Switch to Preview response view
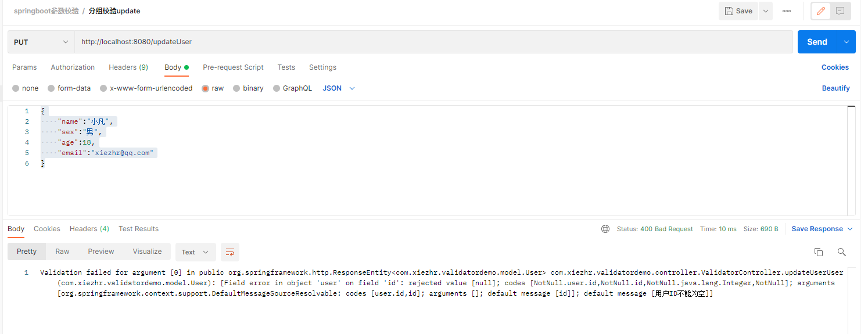The image size is (868, 334). coord(101,252)
